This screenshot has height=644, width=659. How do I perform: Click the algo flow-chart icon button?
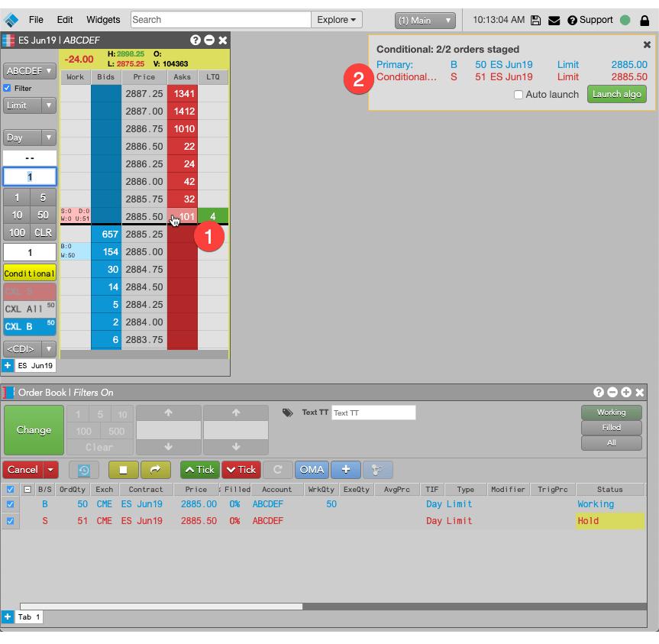pos(377,470)
